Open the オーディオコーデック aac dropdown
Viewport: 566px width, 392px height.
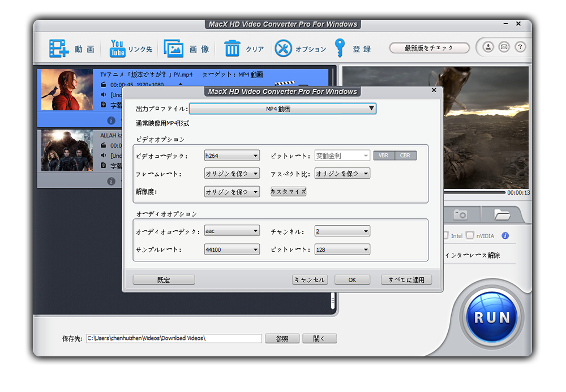(231, 231)
